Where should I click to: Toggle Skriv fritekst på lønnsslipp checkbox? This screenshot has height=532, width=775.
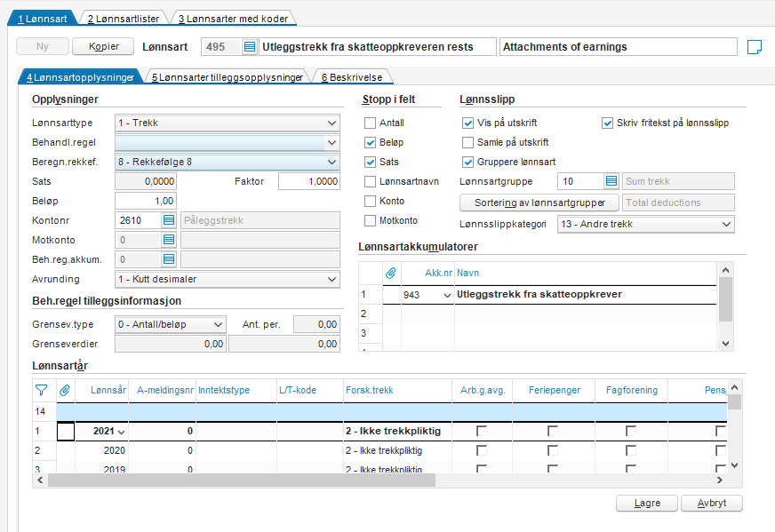(x=607, y=123)
